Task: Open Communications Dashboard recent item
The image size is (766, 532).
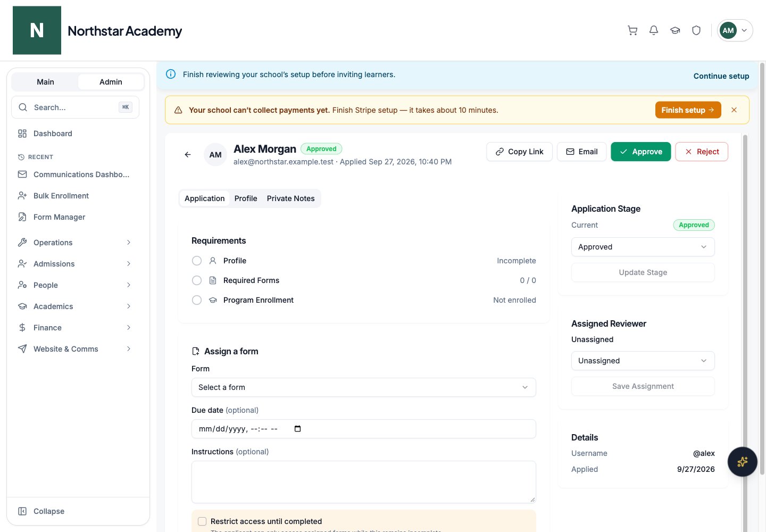Action: coord(75,174)
